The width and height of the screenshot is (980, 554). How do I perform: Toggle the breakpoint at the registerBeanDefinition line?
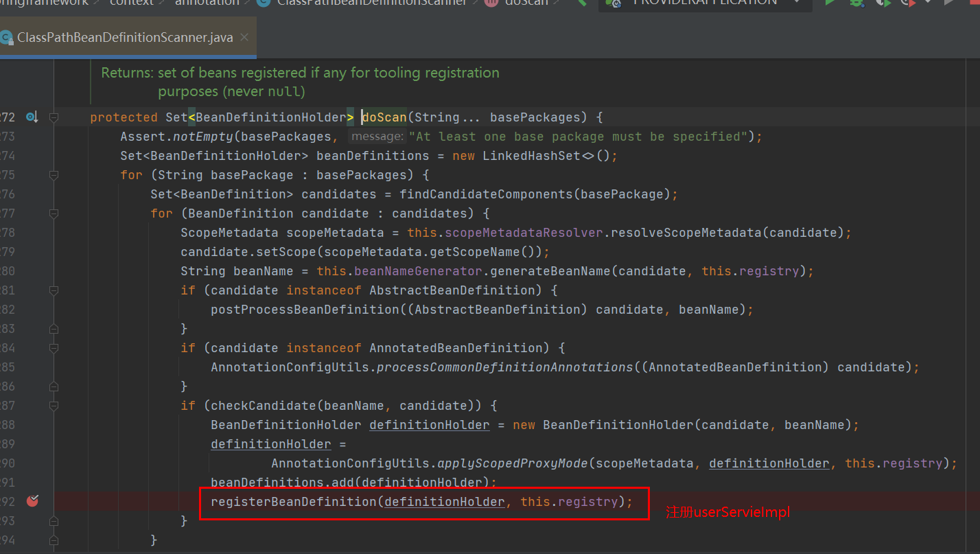[x=32, y=502]
